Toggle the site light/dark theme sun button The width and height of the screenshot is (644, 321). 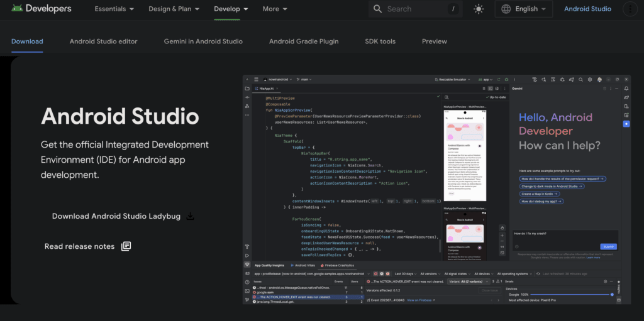479,9
